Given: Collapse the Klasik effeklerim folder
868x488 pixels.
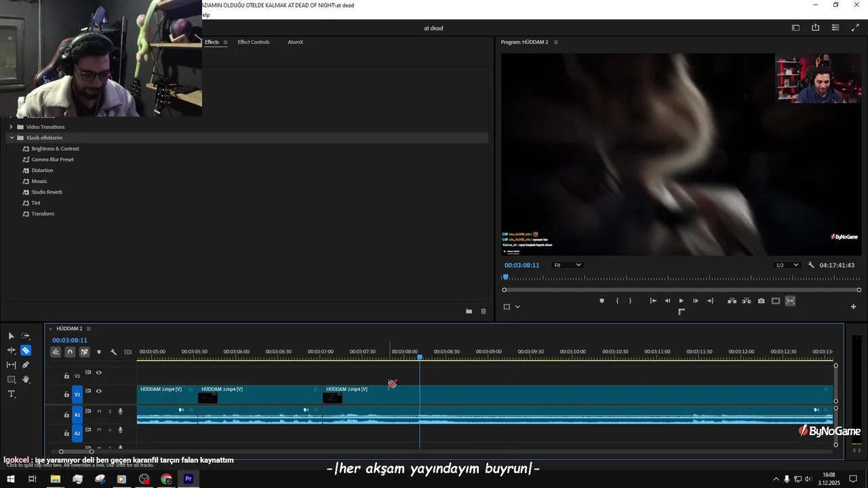Looking at the screenshot, I should pos(12,138).
